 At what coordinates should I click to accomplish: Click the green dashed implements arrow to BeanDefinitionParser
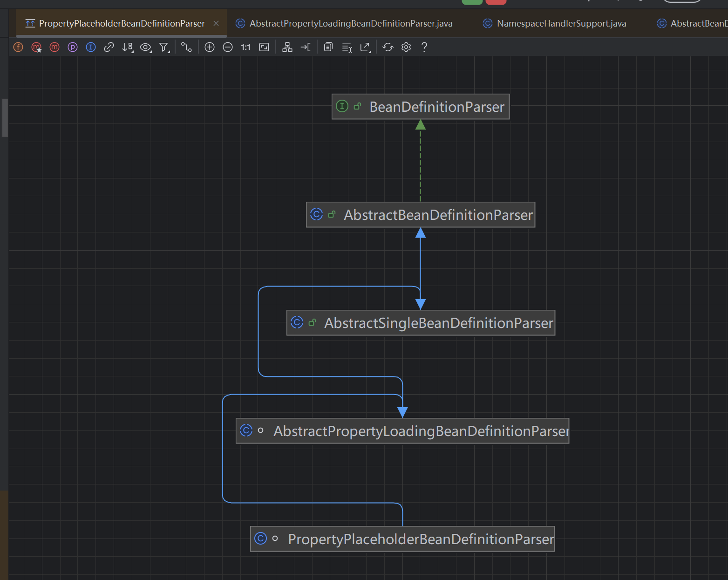(421, 161)
